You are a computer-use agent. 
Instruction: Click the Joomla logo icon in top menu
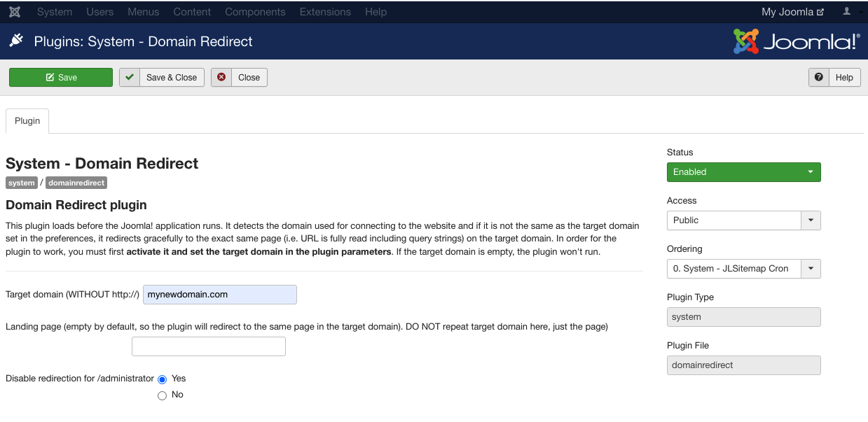tap(15, 12)
